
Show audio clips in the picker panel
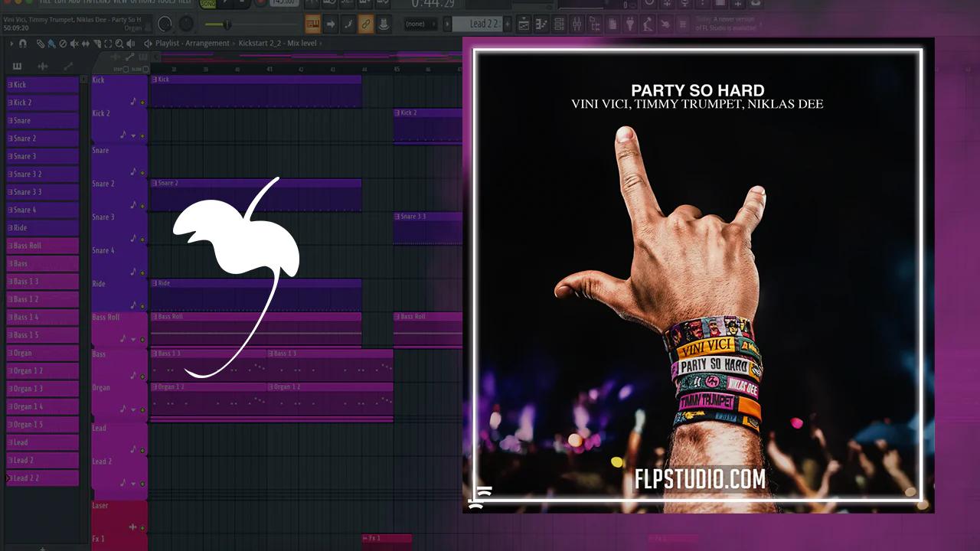pos(43,66)
